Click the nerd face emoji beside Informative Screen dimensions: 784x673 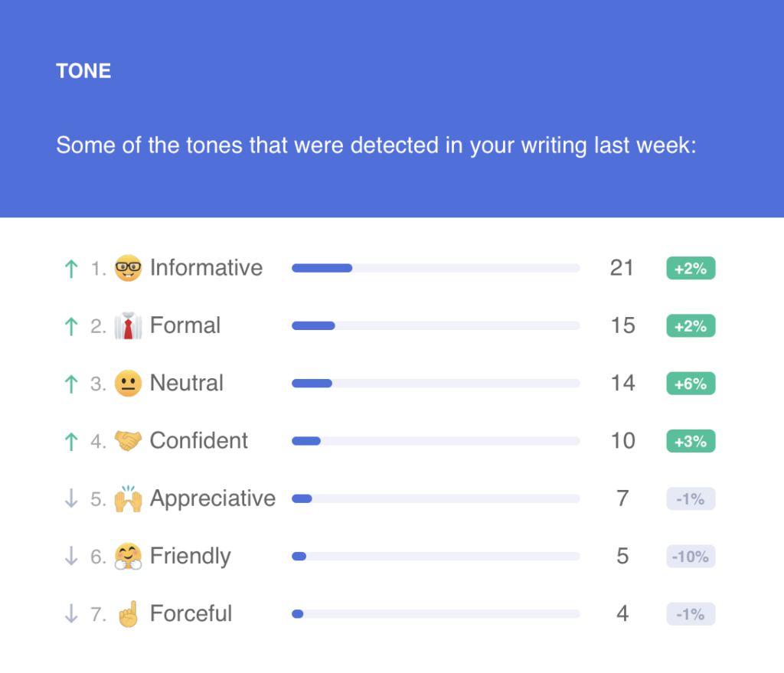pos(128,268)
